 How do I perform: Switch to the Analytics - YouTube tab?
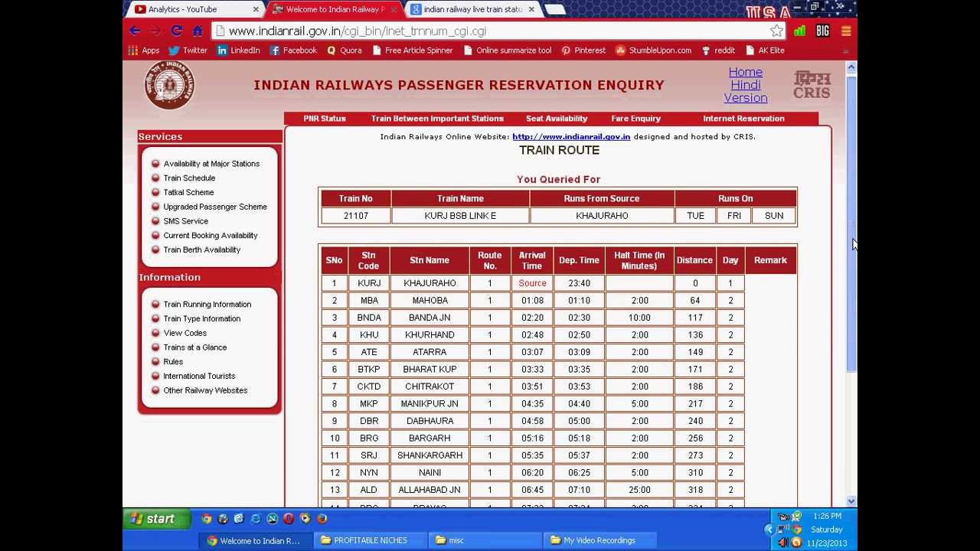(x=191, y=9)
